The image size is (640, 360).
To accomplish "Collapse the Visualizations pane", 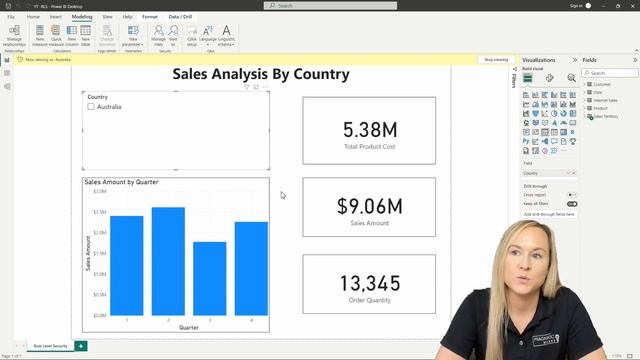I will pyautogui.click(x=575, y=60).
